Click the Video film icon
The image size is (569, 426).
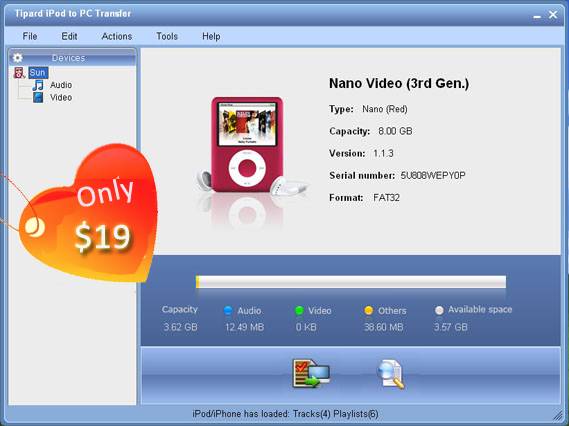38,98
